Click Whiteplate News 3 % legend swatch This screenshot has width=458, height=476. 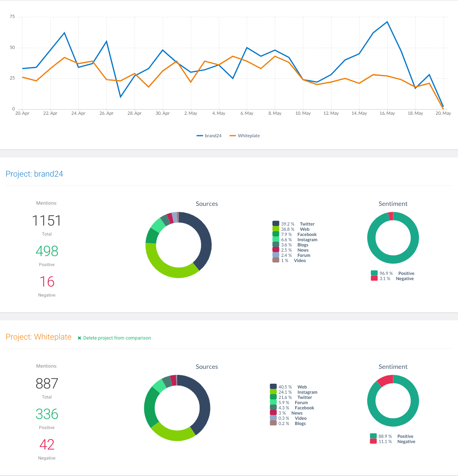[x=273, y=413]
